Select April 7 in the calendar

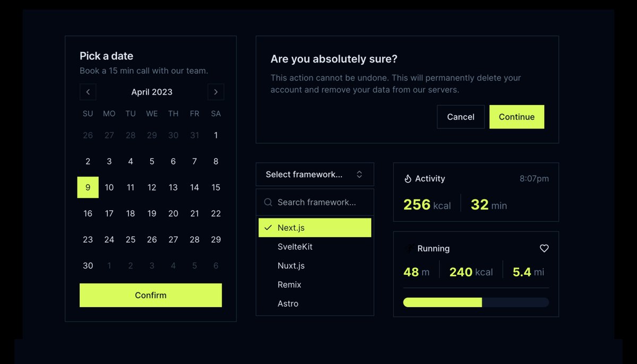(x=194, y=161)
